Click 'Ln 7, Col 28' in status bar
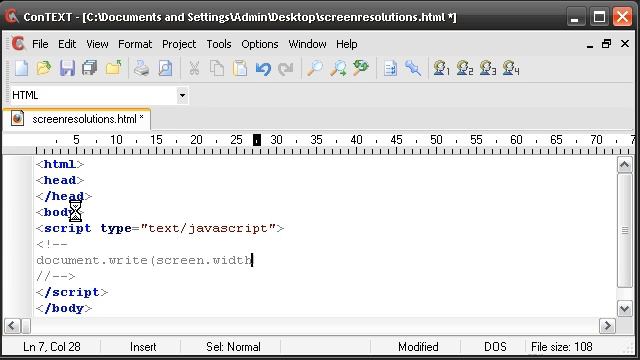Image resolution: width=640 pixels, height=360 pixels. (x=52, y=347)
